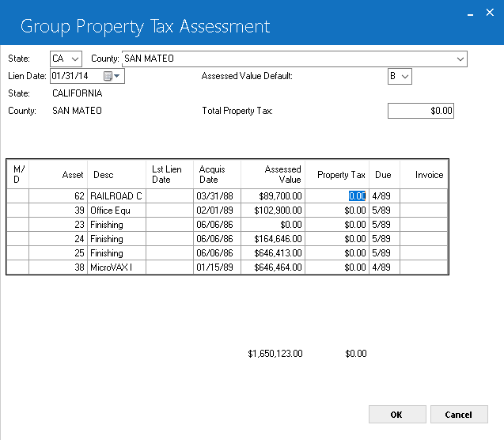This screenshot has width=504, height=440.
Task: Click the Desc column header
Action: (x=116, y=174)
